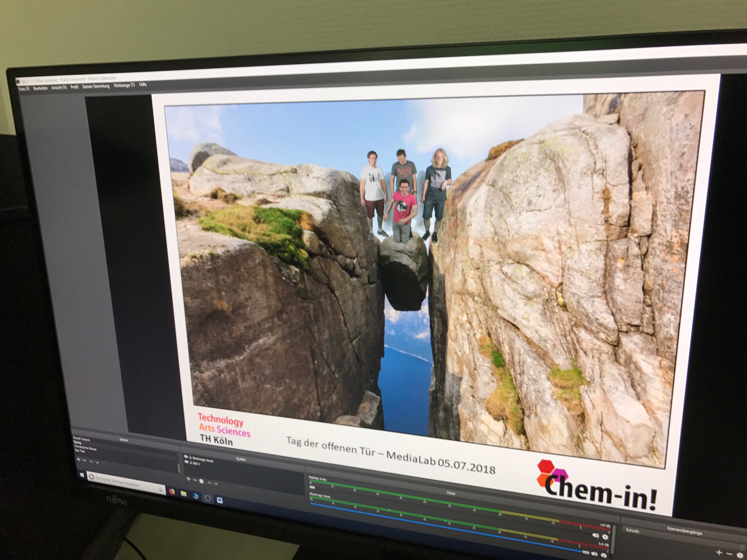Move scene down with arrow
Screen dimensions: 747x560
[x=97, y=462]
